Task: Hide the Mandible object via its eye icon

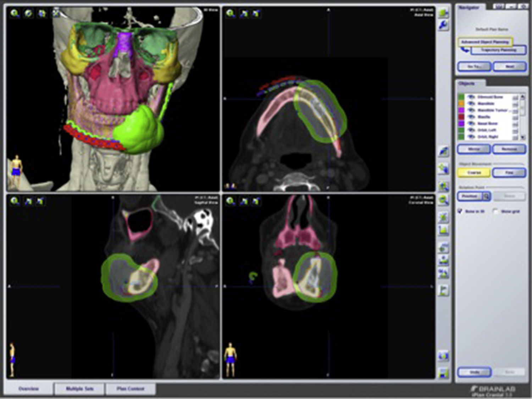Action: click(471, 103)
